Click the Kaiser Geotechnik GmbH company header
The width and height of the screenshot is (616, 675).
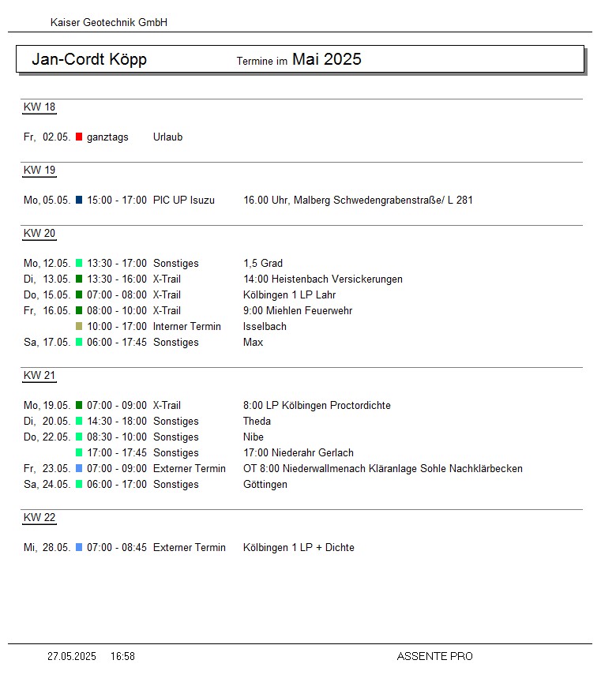[x=109, y=23]
